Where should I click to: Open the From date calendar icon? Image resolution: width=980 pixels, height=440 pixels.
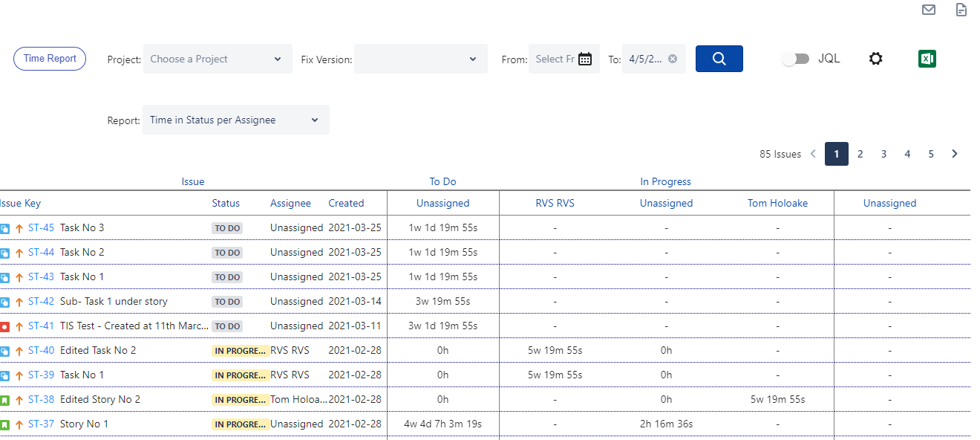pyautogui.click(x=585, y=59)
